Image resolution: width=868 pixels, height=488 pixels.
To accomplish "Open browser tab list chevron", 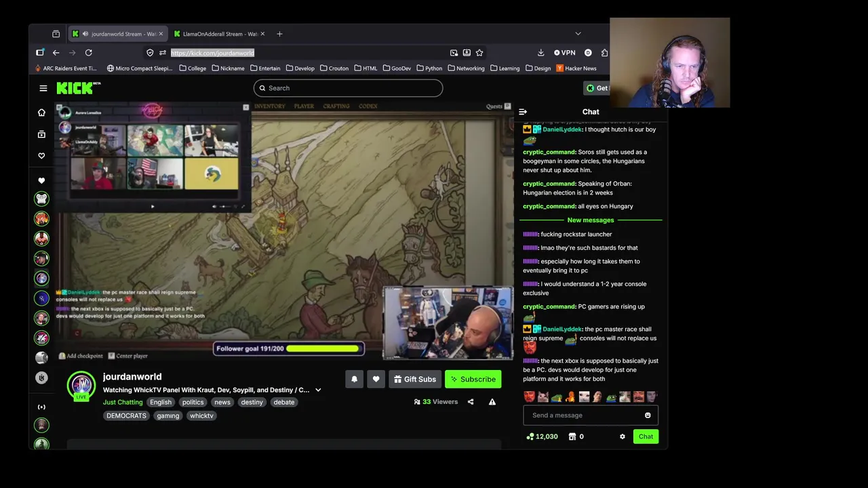I will [x=578, y=34].
